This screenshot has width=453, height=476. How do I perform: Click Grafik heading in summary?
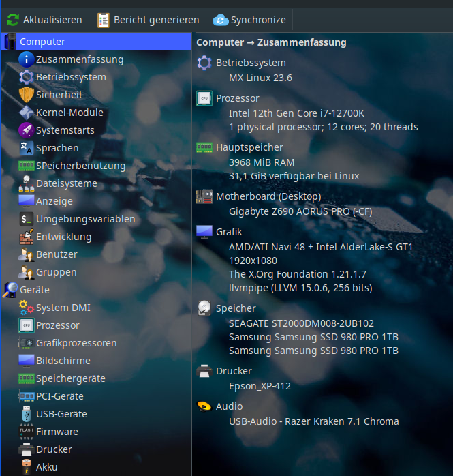tap(229, 232)
